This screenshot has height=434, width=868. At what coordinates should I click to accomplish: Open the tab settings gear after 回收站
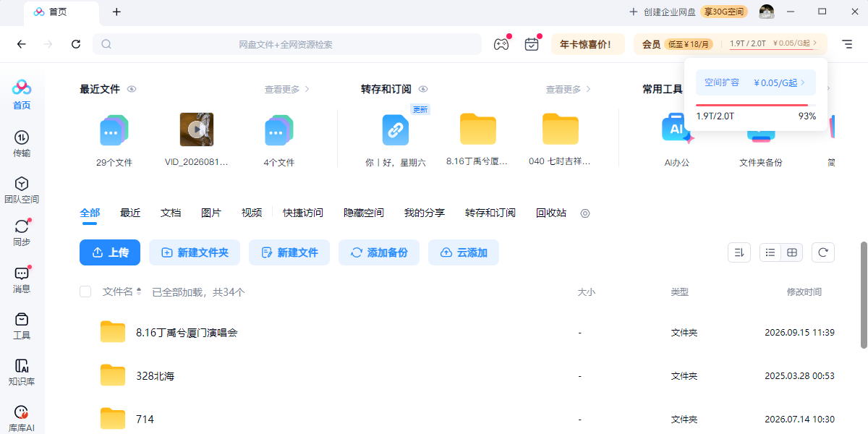coord(586,213)
